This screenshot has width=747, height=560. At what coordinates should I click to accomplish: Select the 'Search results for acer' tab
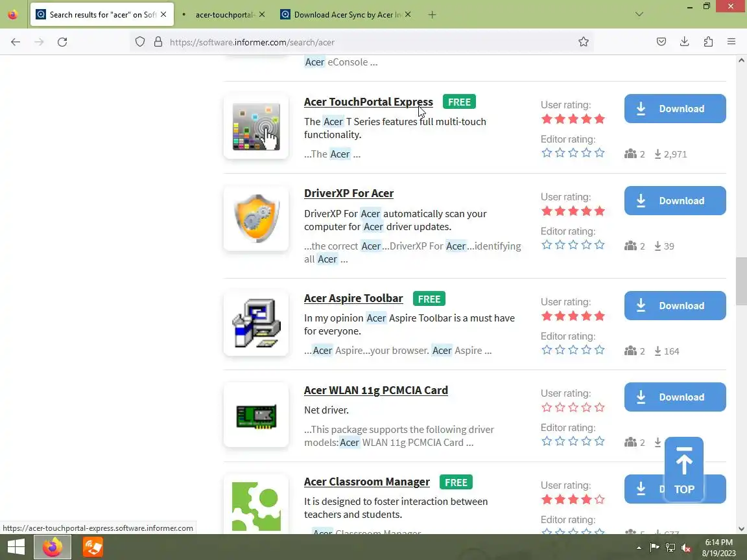pyautogui.click(x=102, y=15)
